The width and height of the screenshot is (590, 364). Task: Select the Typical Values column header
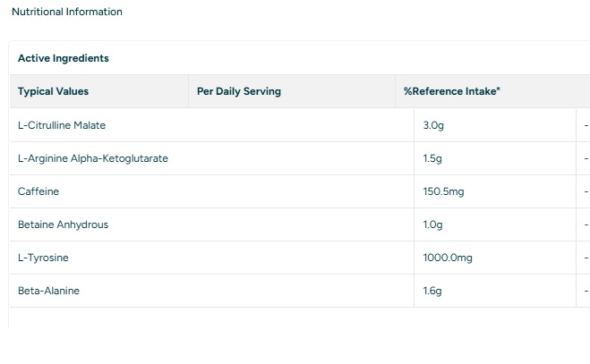53,91
